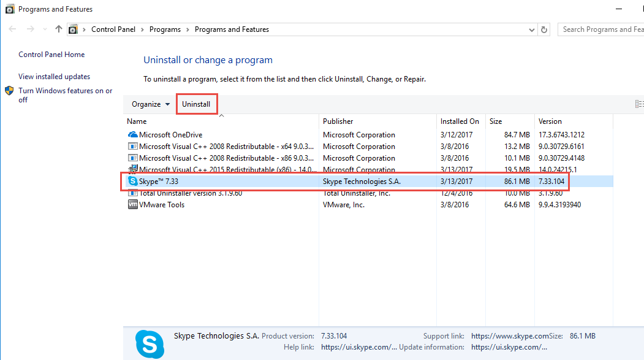Click Skype version 7.33.104 cell
This screenshot has width=644, height=360.
coord(551,182)
